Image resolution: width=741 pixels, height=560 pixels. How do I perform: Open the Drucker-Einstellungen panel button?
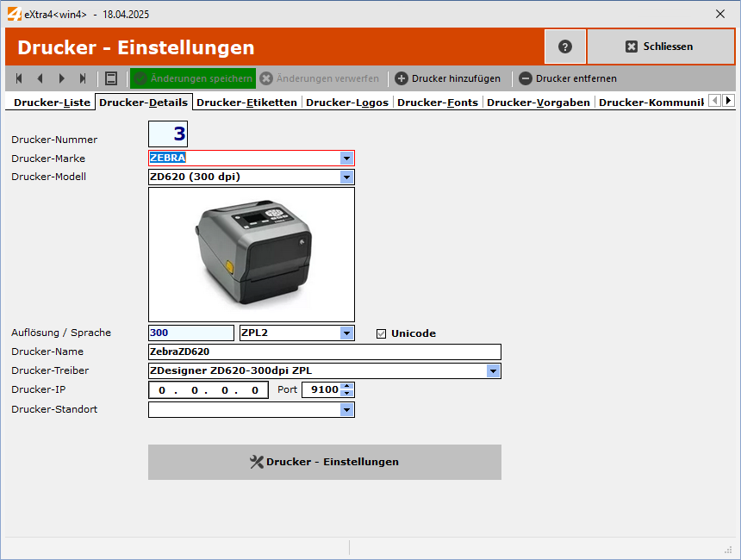coord(325,462)
